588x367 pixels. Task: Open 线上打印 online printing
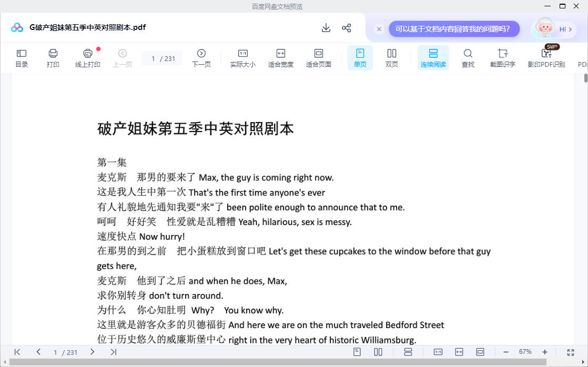87,58
